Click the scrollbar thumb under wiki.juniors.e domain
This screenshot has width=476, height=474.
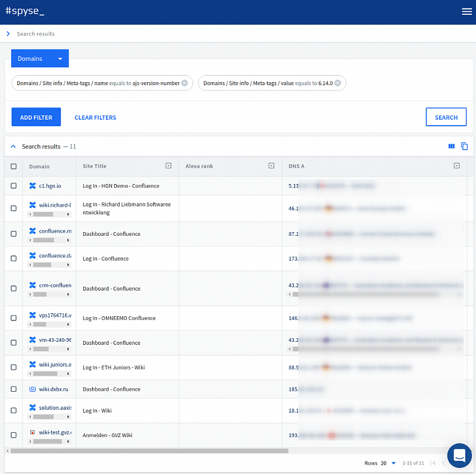[x=45, y=373]
